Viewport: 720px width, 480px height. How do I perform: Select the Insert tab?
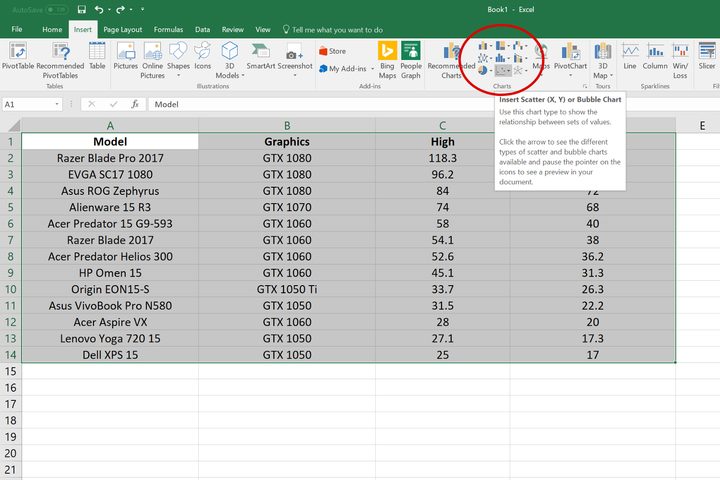click(x=83, y=29)
